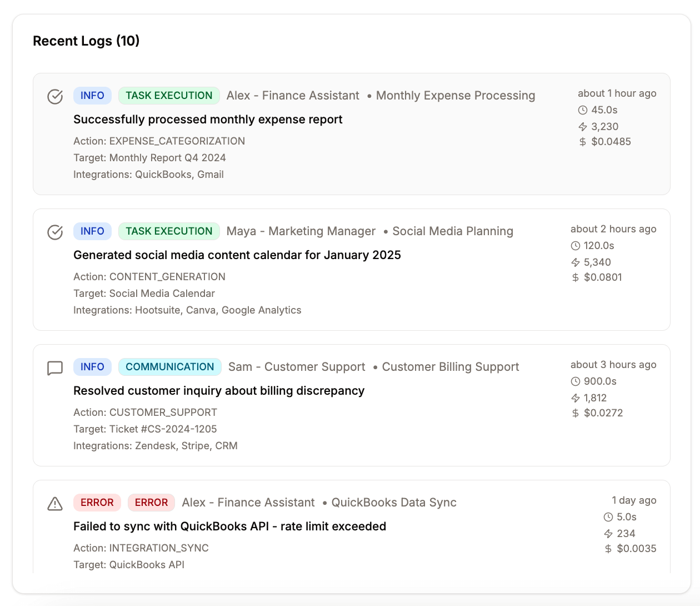Toggle the ERROR severity badge on the sync failure log
Screen dimensions: 700x606
(x=97, y=502)
